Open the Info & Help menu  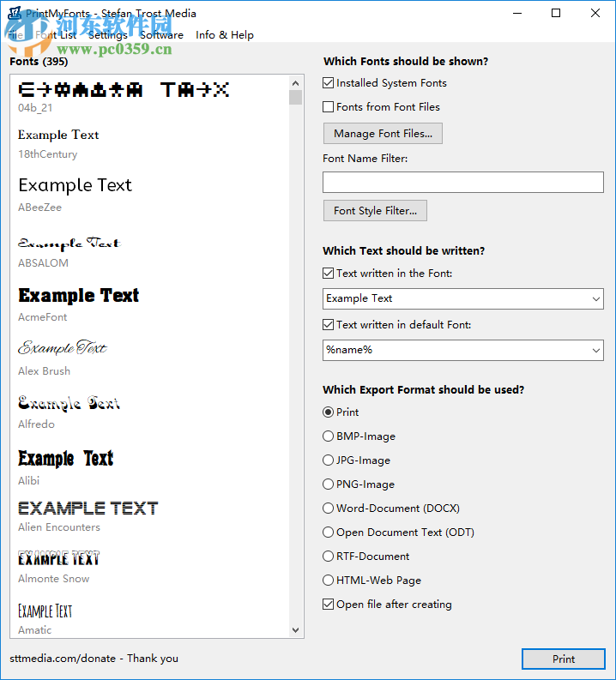coord(225,35)
